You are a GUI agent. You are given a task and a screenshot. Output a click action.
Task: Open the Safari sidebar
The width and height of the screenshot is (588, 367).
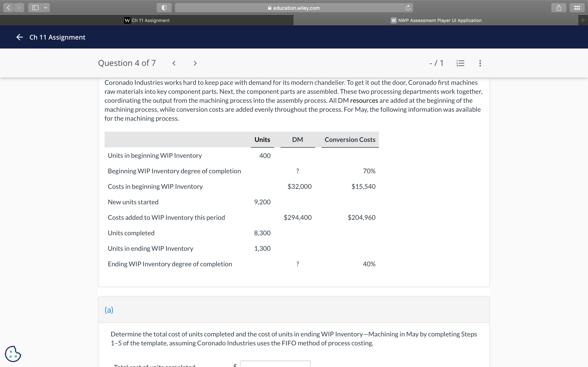click(35, 8)
